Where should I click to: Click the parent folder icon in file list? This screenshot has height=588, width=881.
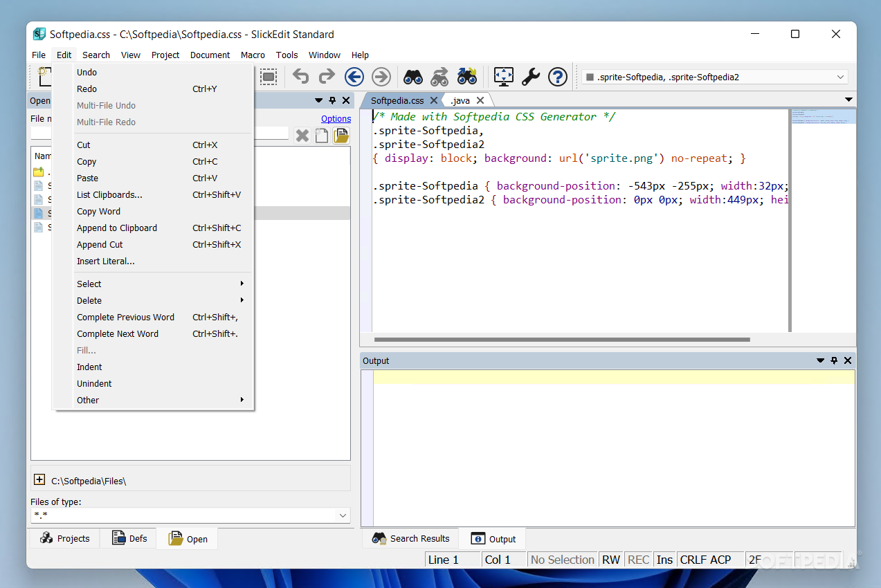tap(39, 172)
